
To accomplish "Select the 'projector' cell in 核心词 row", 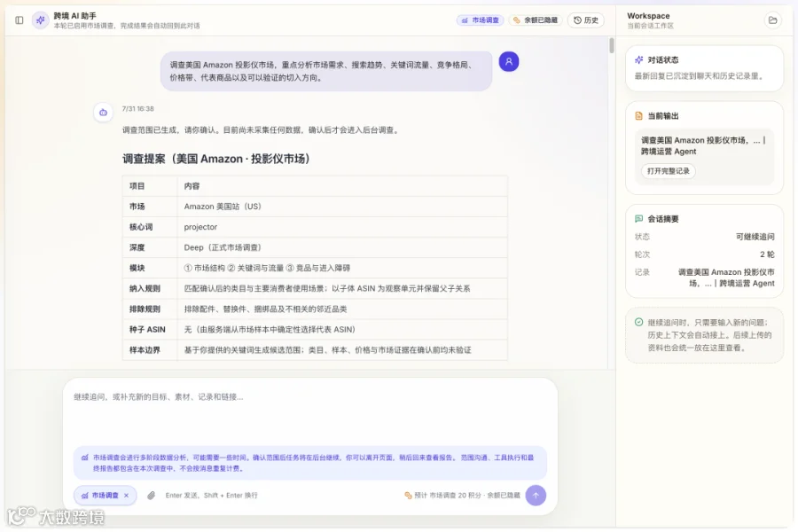I will 342,227.
